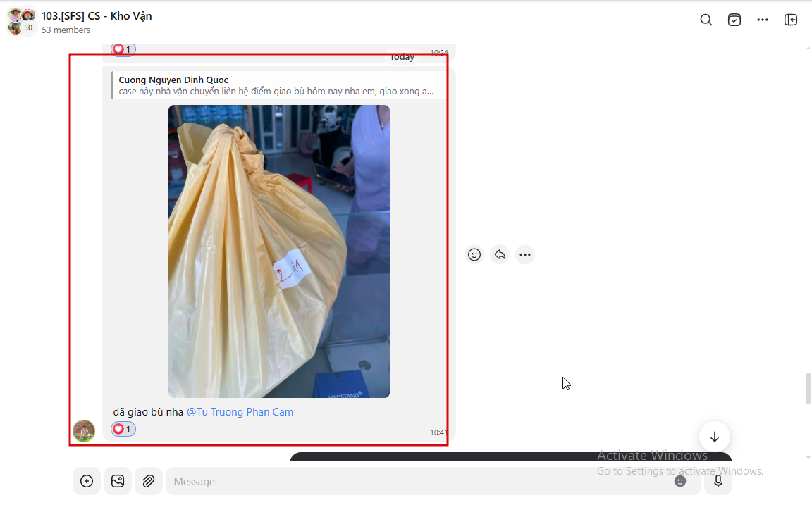Image resolution: width=812 pixels, height=505 pixels.
Task: Toggle the heart reaction on the top message
Action: coord(123,50)
